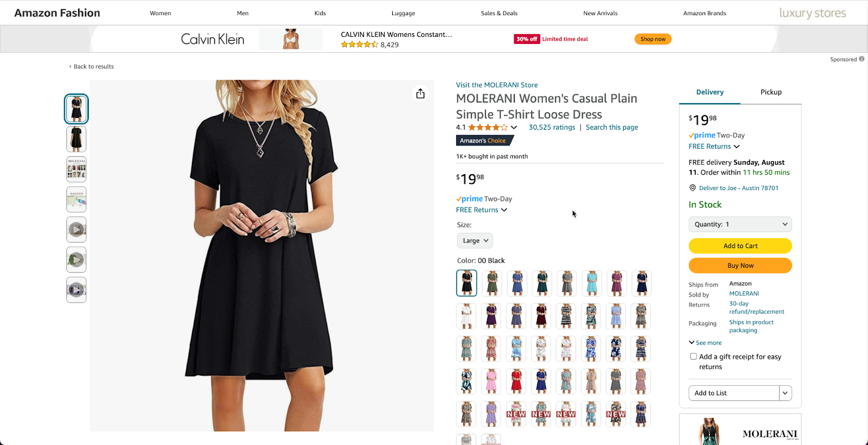Click the Sponsored info icon
This screenshot has width=868, height=445.
coord(862,59)
